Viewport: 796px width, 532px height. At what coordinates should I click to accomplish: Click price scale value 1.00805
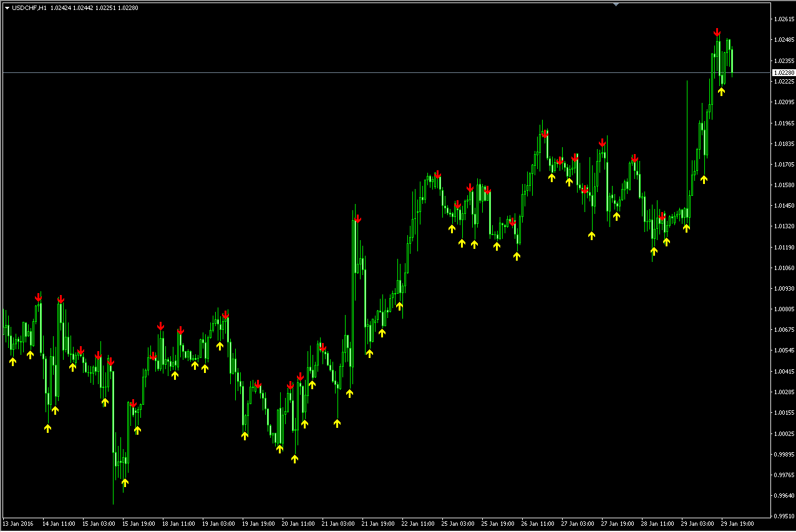point(784,309)
